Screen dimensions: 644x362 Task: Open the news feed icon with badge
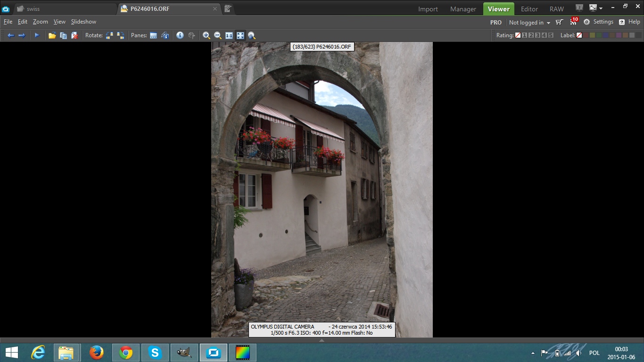point(573,22)
